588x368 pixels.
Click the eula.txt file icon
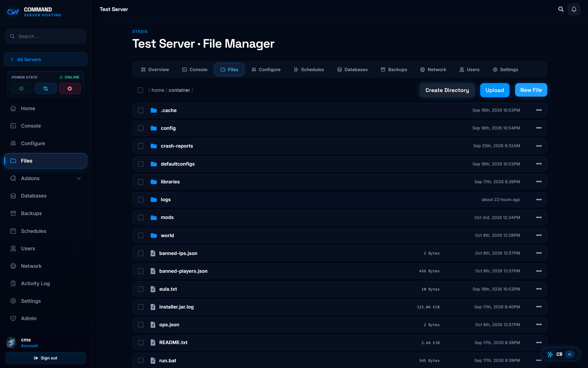pyautogui.click(x=153, y=289)
